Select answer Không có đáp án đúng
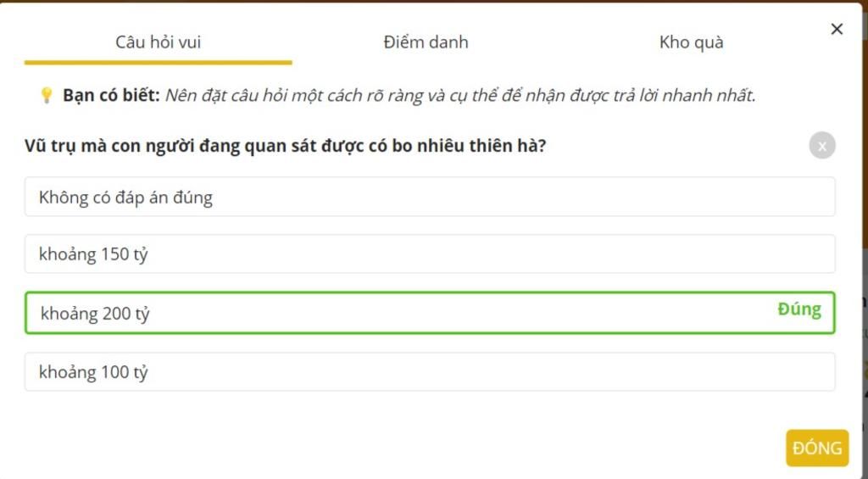Image resolution: width=868 pixels, height=479 pixels. pyautogui.click(x=430, y=197)
